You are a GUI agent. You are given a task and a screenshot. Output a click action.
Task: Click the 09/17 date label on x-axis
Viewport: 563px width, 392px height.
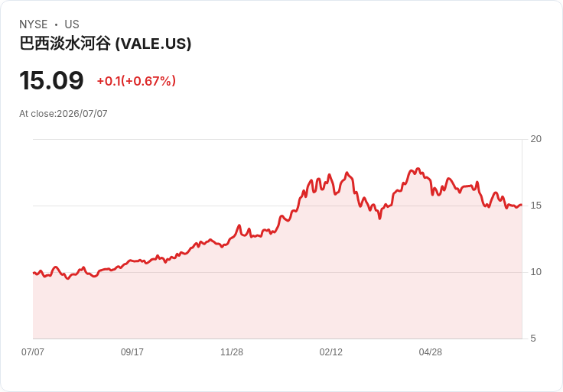132,352
